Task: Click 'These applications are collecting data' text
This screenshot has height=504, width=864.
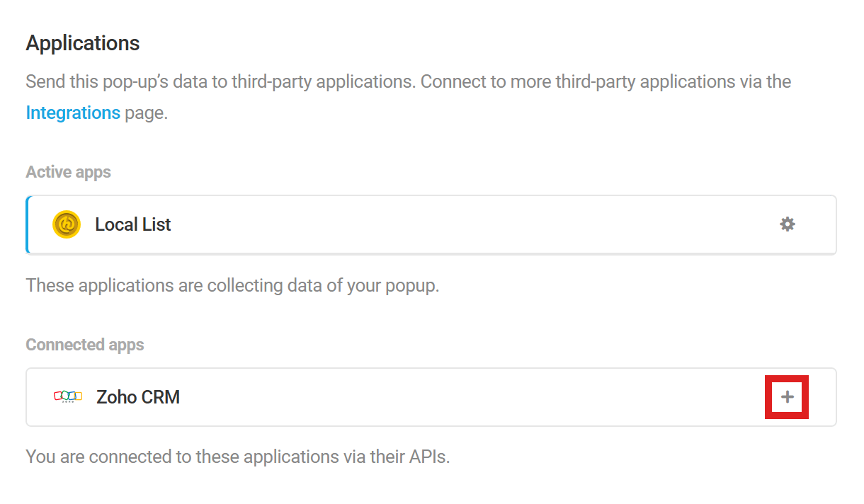Action: 233,286
